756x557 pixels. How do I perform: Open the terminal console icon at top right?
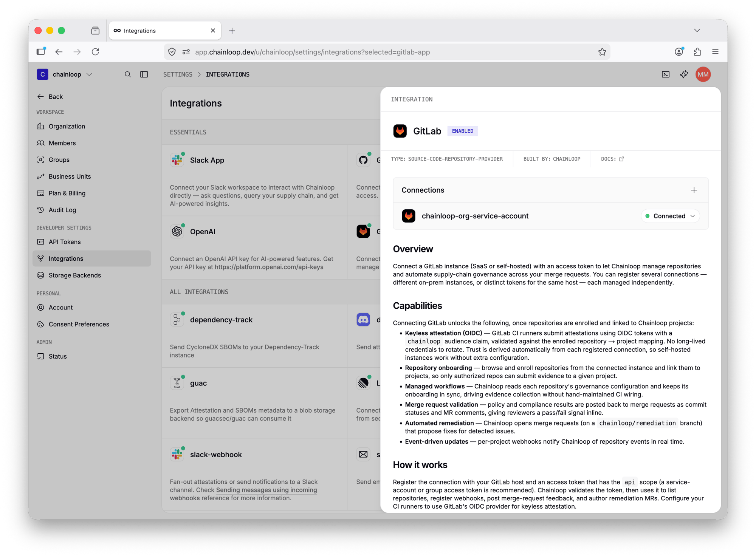point(666,74)
